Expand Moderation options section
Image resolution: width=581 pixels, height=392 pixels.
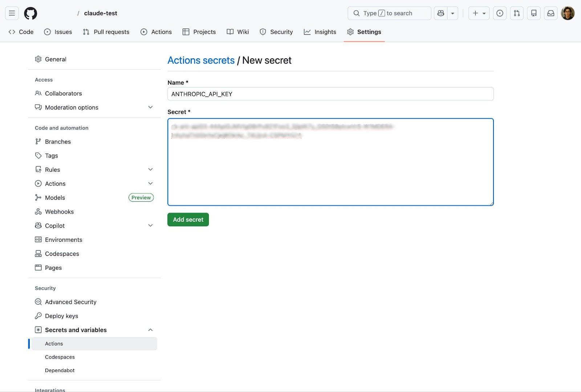pos(150,107)
